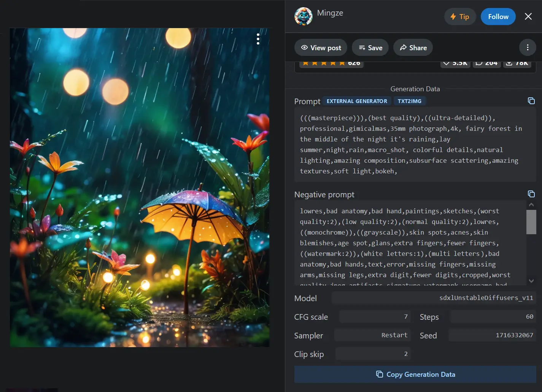Follow the user Mingze
Viewport: 542px width, 392px height.
tap(498, 17)
